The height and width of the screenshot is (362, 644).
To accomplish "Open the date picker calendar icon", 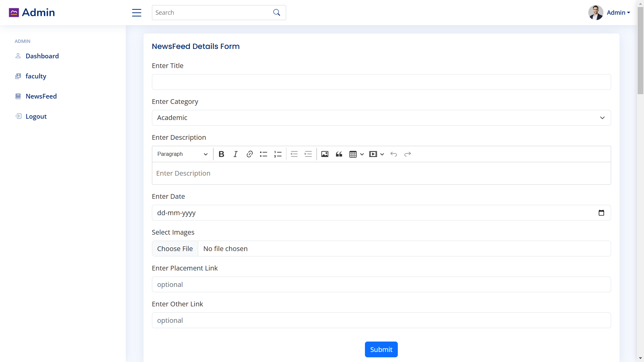I will click(x=602, y=213).
